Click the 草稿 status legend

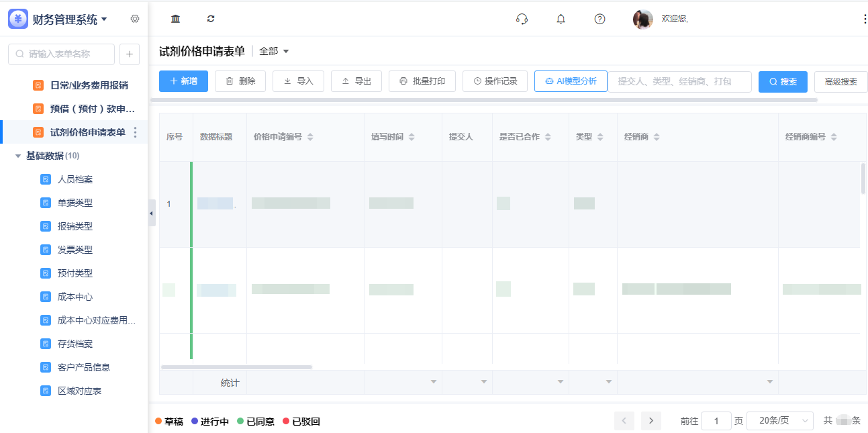tap(169, 422)
